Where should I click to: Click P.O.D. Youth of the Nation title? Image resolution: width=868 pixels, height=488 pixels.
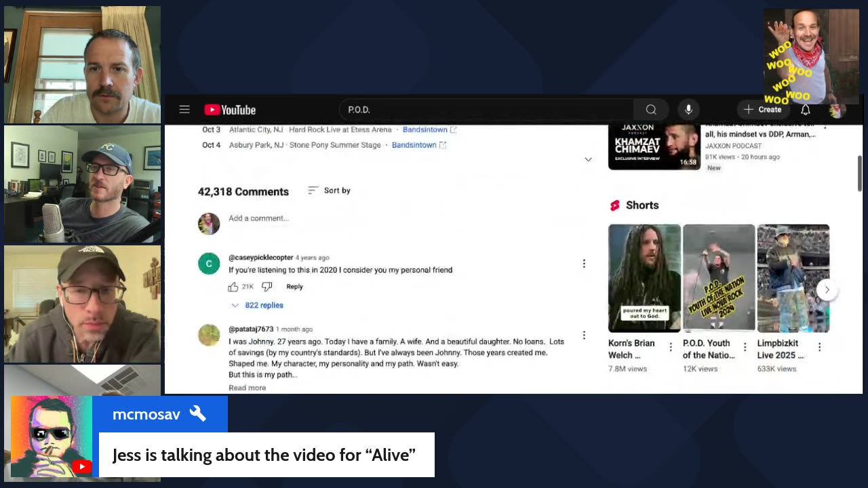(709, 349)
